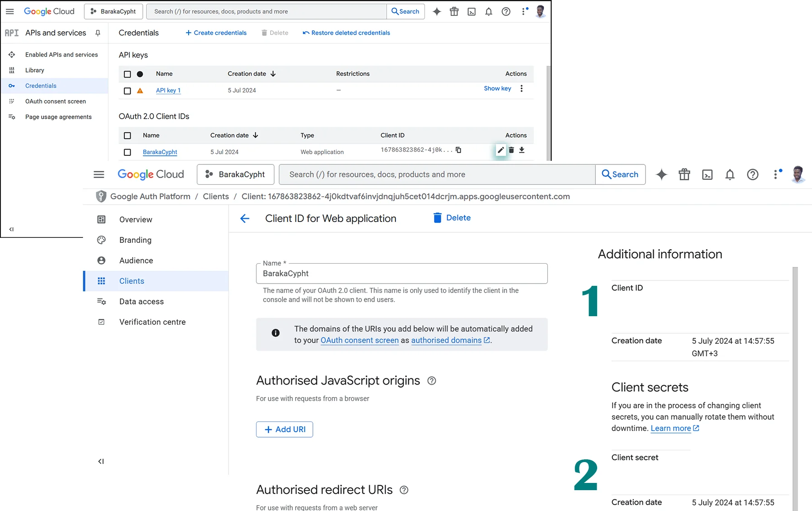Click Clients breadcrumb link

(216, 197)
